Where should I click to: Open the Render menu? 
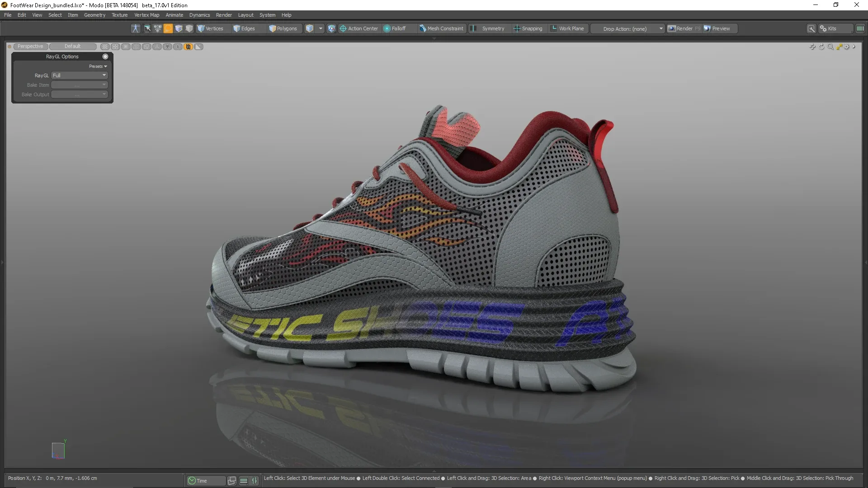[x=224, y=15]
